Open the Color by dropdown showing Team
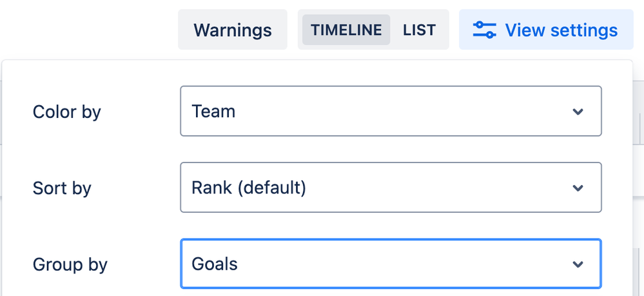The height and width of the screenshot is (296, 644). pyautogui.click(x=391, y=111)
